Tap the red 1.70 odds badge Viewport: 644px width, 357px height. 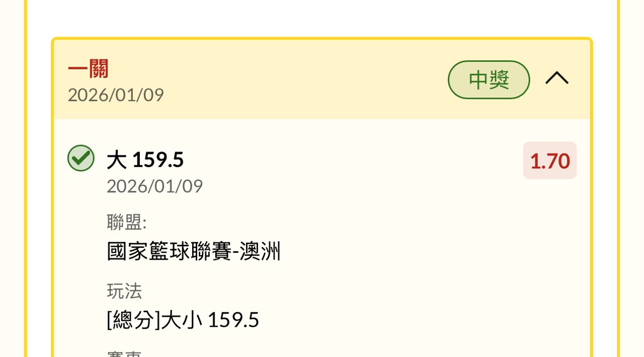coord(549,161)
